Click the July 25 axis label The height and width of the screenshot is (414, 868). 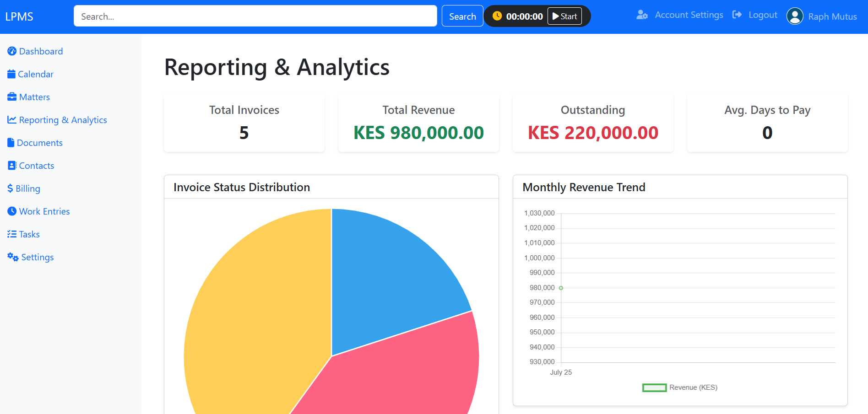tap(561, 372)
